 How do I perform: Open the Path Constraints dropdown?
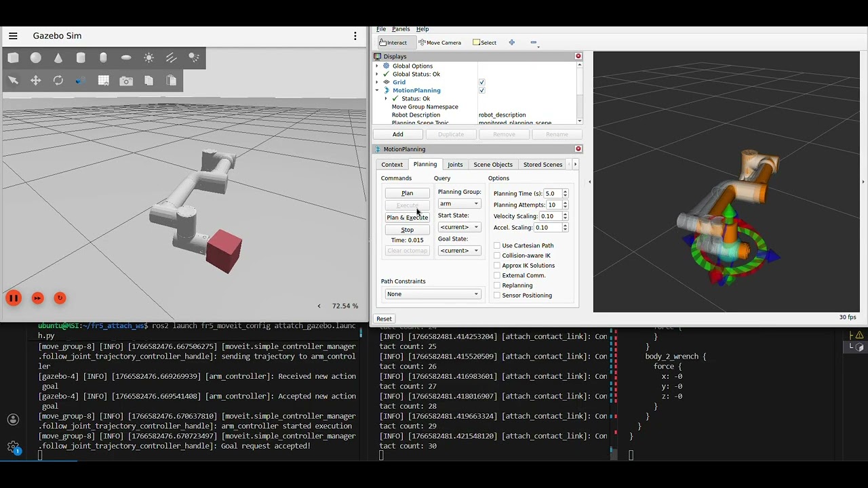[x=433, y=294]
